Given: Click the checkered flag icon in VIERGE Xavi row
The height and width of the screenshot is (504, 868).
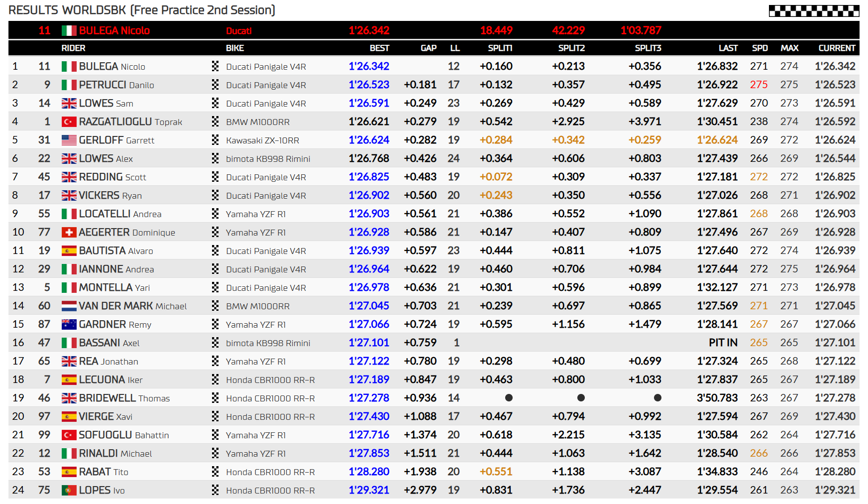Looking at the screenshot, I should 215,416.
